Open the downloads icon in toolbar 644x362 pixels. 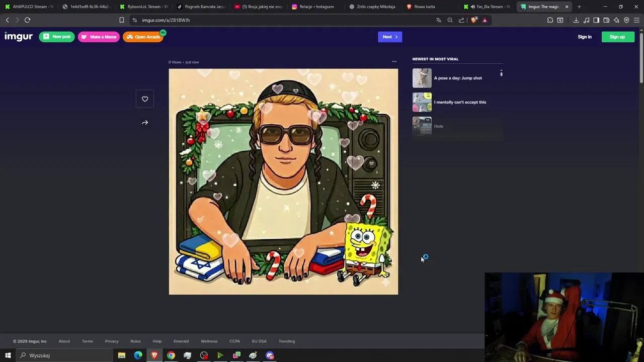[576, 20]
